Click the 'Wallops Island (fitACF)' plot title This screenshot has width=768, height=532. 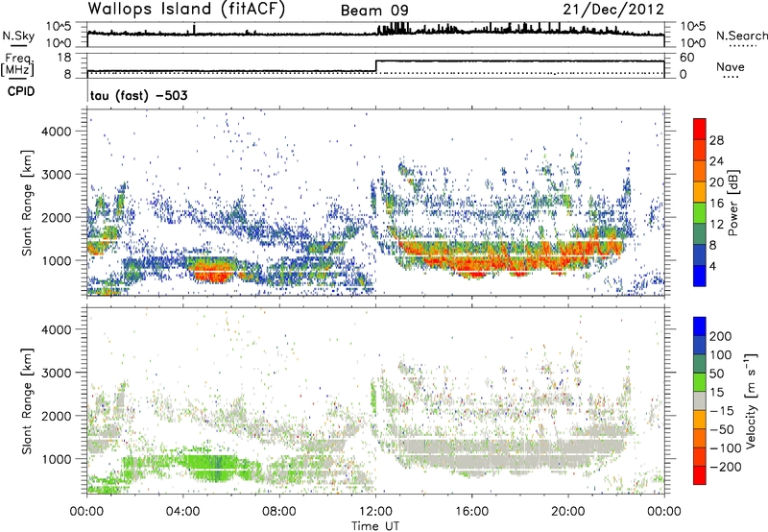coord(186,9)
